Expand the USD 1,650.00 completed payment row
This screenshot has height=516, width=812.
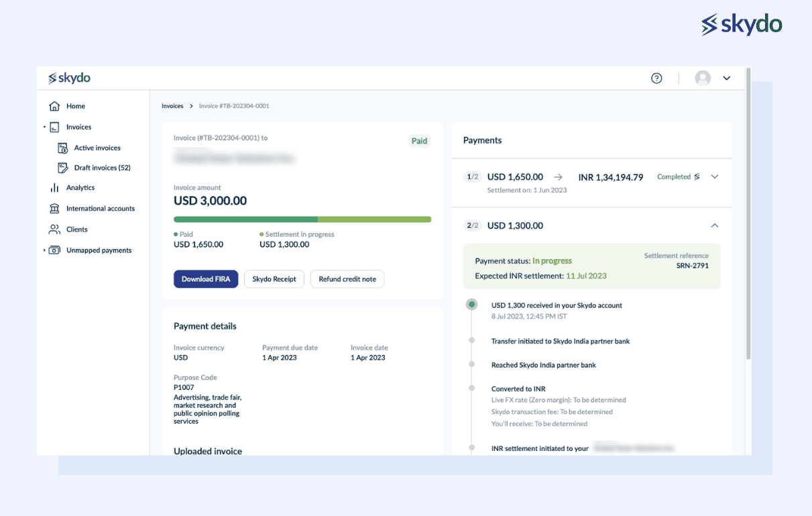point(715,176)
